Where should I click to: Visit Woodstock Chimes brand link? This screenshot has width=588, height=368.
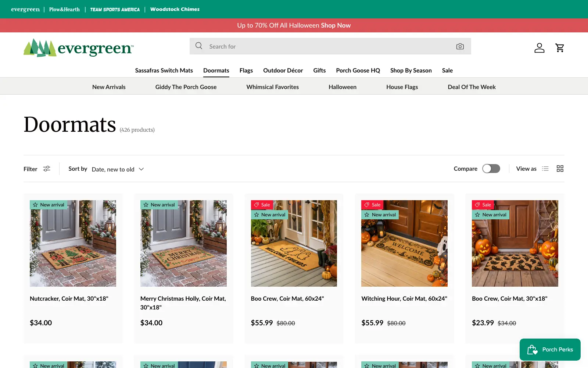coord(175,9)
